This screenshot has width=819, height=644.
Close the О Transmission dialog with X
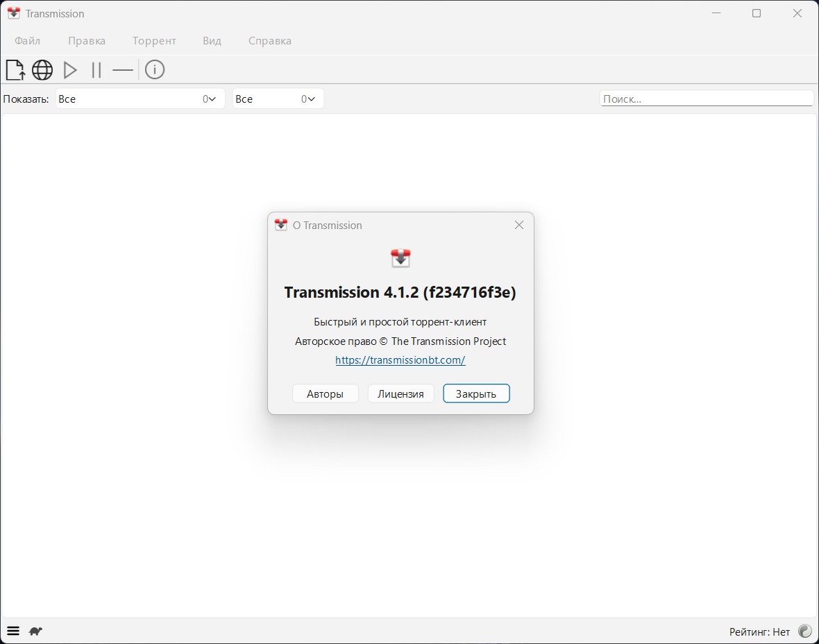[518, 225]
